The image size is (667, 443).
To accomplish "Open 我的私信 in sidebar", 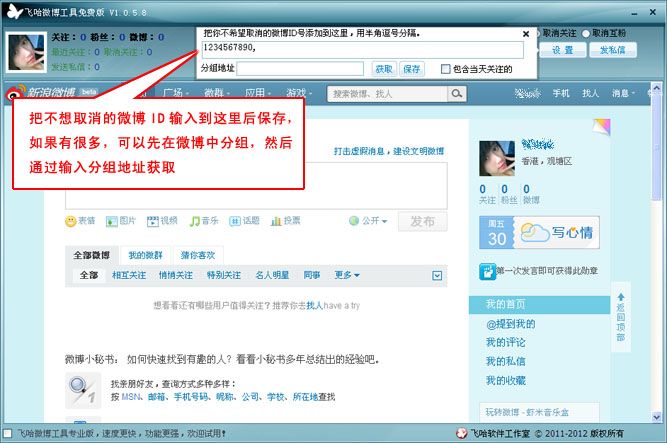I will tap(505, 361).
